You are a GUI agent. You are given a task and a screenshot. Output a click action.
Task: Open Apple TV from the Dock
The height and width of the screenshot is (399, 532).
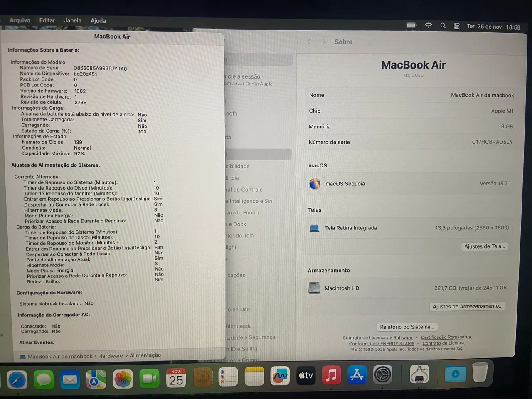[x=306, y=376]
